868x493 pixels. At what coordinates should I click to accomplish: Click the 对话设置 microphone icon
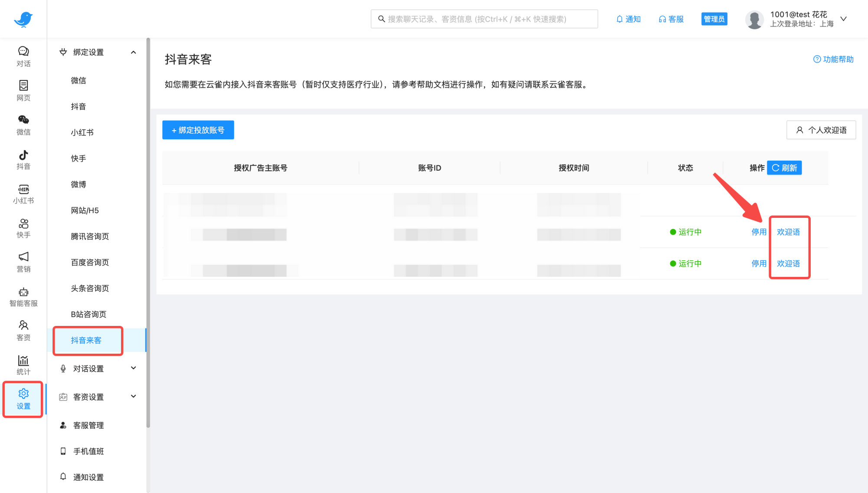(x=63, y=368)
